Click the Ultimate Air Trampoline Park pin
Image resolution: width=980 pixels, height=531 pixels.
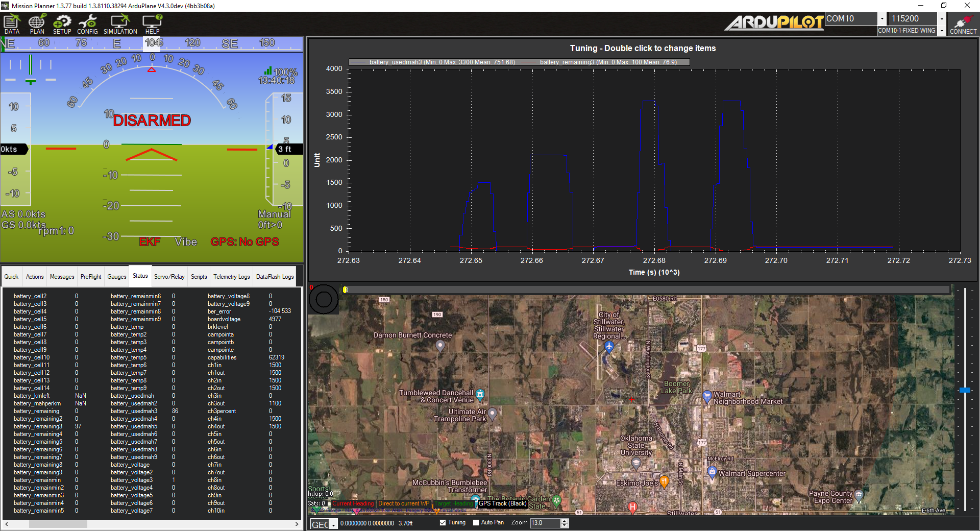tap(493, 414)
